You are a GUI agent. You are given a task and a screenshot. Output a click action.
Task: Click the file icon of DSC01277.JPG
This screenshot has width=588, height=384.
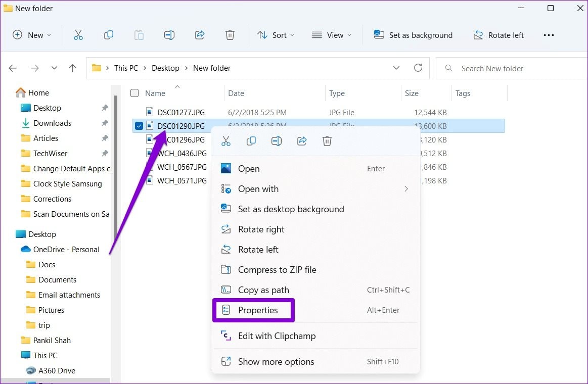(150, 112)
